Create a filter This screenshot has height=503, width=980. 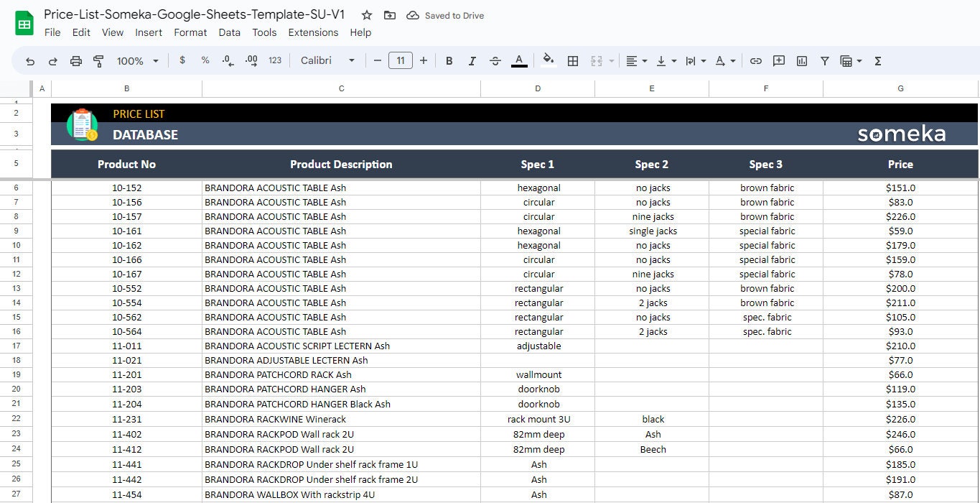click(x=824, y=60)
